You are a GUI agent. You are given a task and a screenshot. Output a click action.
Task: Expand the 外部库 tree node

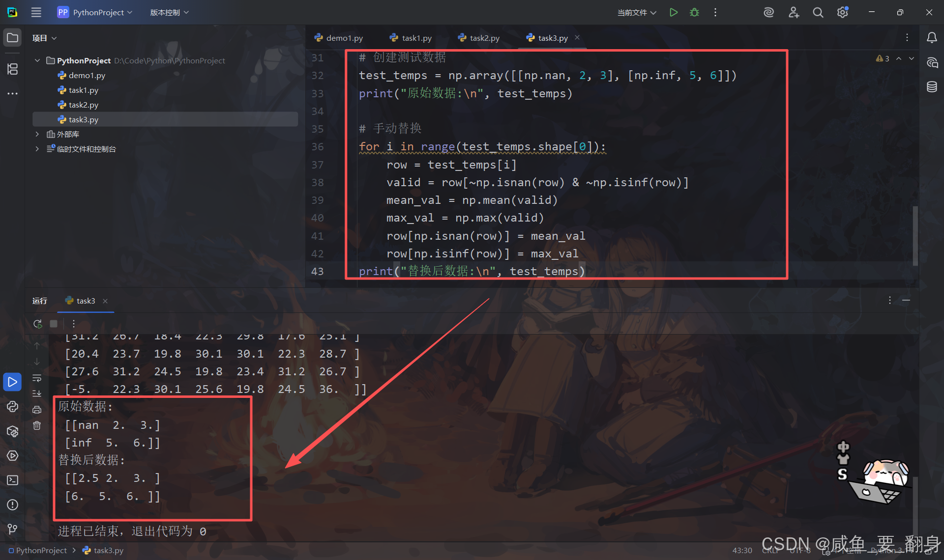(x=37, y=134)
